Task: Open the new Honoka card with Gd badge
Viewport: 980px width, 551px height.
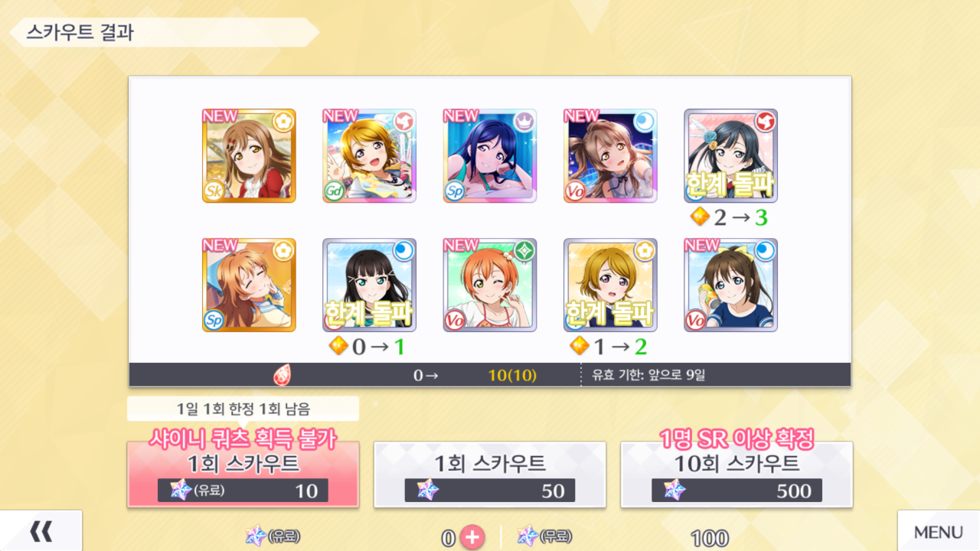Action: (369, 155)
